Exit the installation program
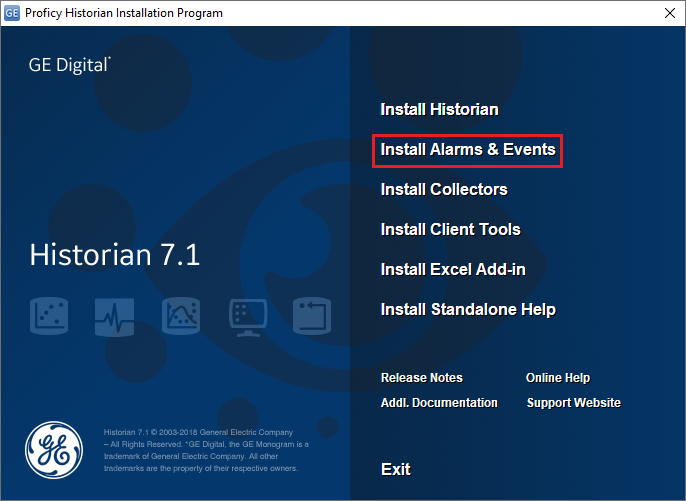The image size is (686, 501). point(396,469)
